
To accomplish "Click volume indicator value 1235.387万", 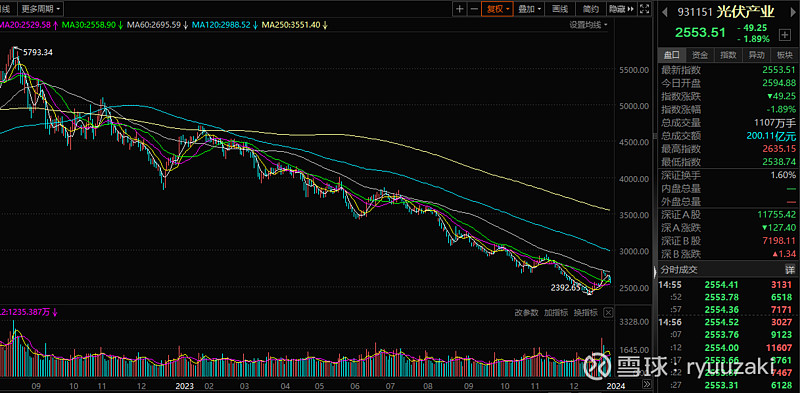I will pyautogui.click(x=29, y=312).
